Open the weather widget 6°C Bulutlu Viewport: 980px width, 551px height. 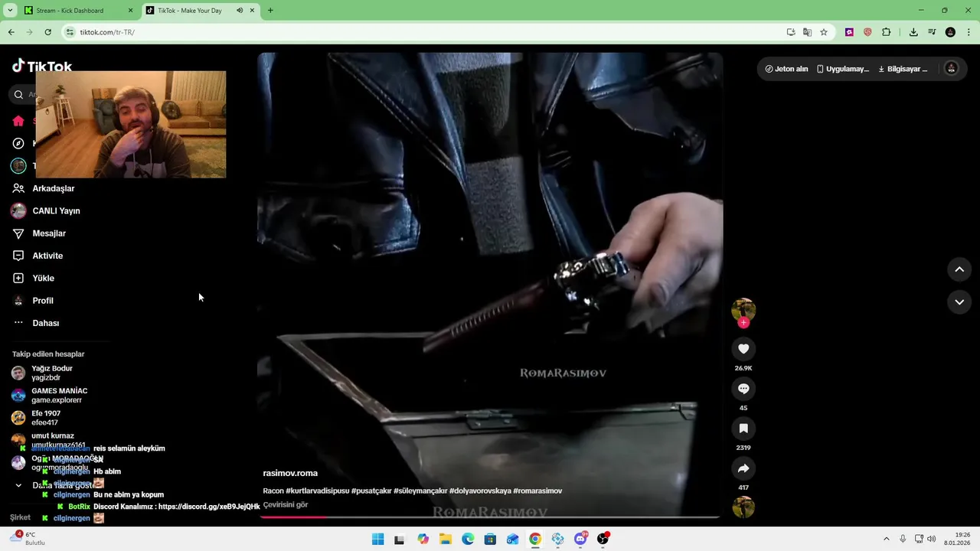(x=27, y=539)
